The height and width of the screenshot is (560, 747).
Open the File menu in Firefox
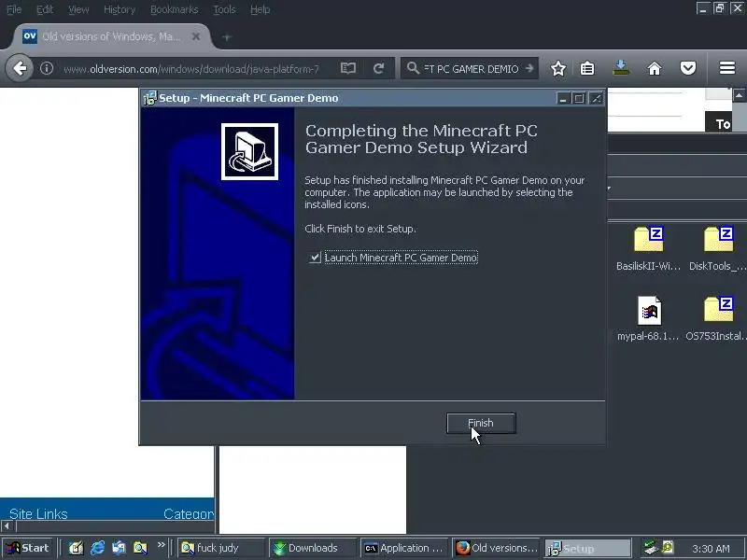(x=14, y=9)
